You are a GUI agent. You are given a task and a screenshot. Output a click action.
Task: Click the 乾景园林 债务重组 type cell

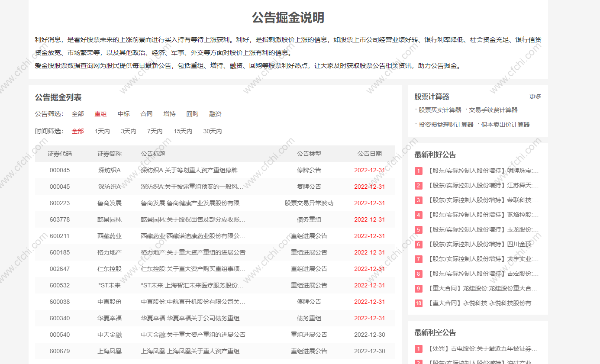(309, 219)
